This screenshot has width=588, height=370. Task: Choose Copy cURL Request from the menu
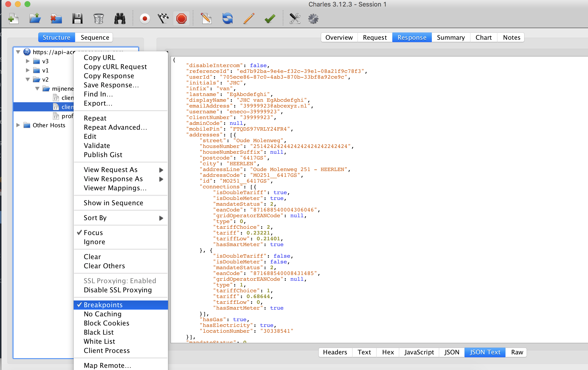click(115, 66)
